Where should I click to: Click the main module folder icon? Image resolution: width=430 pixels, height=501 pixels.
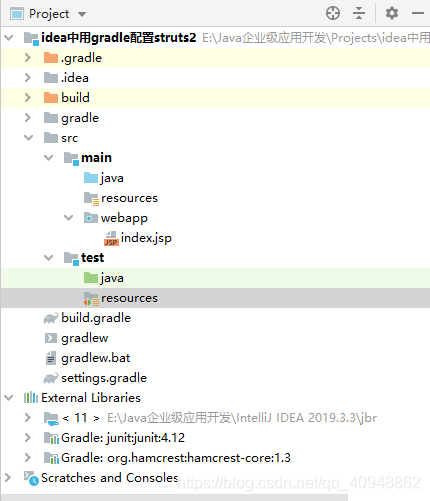coord(71,158)
